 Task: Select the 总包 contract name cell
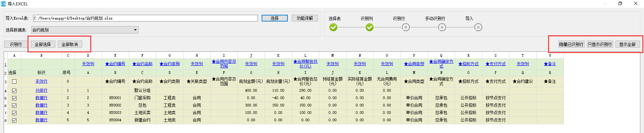(x=142, y=105)
